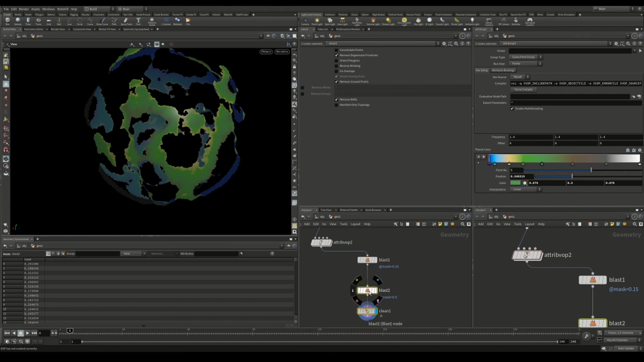Select the Draw Curve shelf tool
The width and height of the screenshot is (644, 362).
[x=103, y=21]
